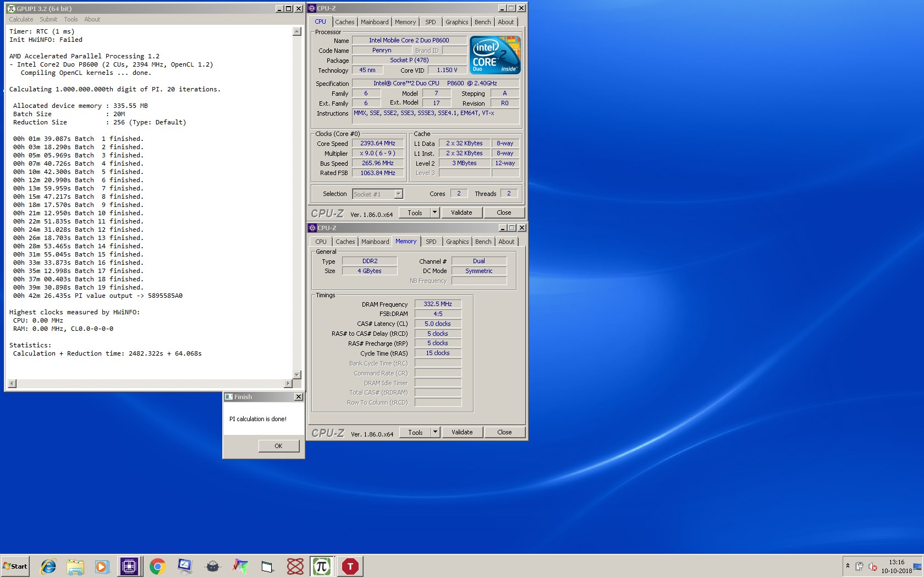
Task: Switch to CPU-Z purple chip taskbar icon
Action: (129, 566)
